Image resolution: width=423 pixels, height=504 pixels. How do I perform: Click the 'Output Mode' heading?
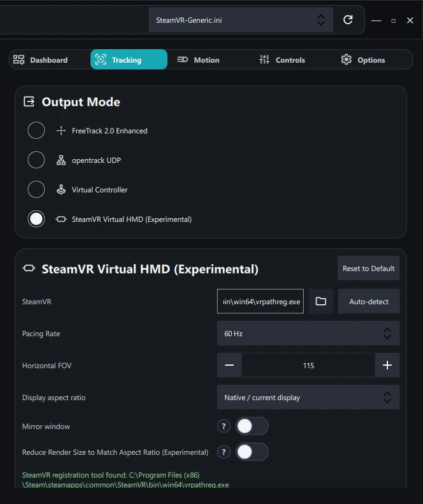[x=81, y=102]
